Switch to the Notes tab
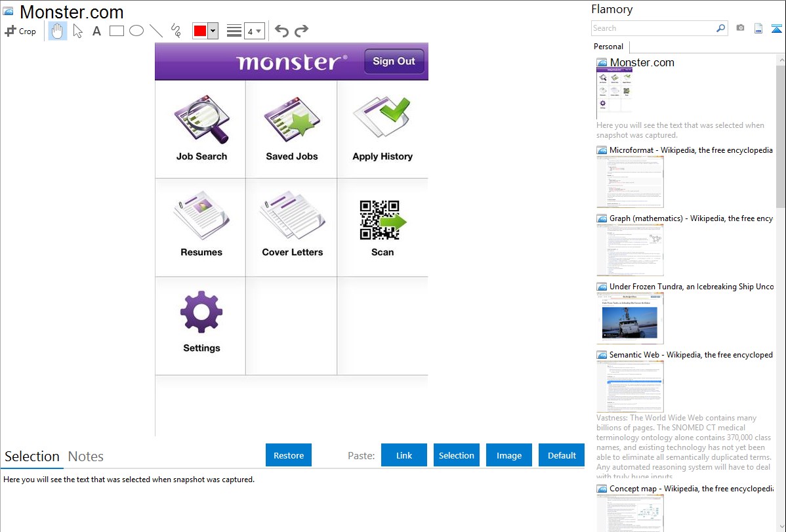 86,457
